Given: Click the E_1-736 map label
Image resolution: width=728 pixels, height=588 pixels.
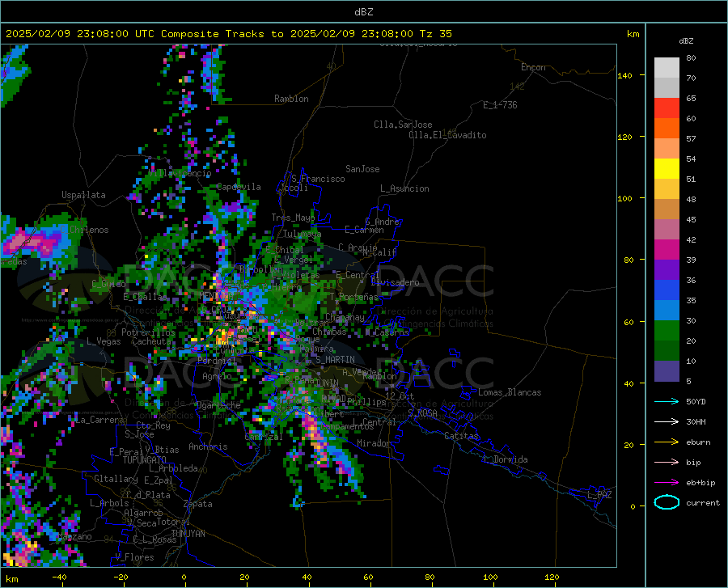Looking at the screenshot, I should [500, 105].
